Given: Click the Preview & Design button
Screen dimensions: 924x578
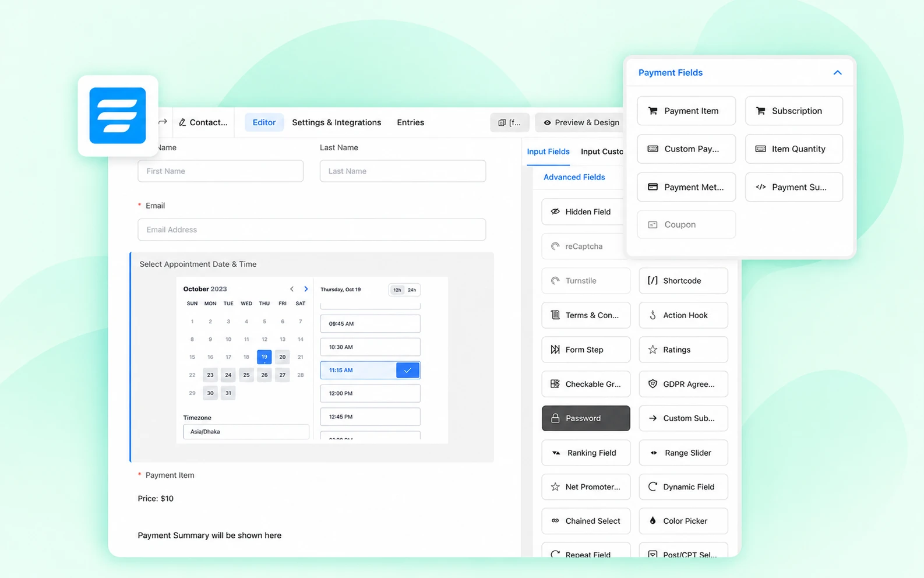Looking at the screenshot, I should [581, 122].
